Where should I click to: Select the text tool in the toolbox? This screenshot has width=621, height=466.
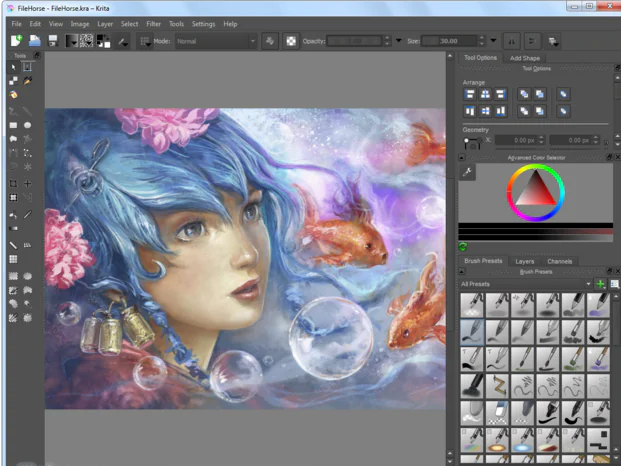[27, 67]
